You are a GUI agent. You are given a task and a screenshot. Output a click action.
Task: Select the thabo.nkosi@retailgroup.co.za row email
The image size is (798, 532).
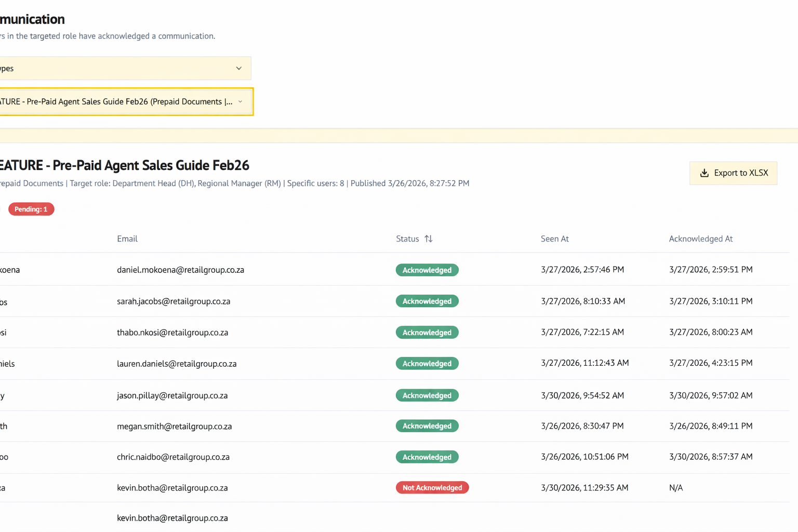(172, 332)
